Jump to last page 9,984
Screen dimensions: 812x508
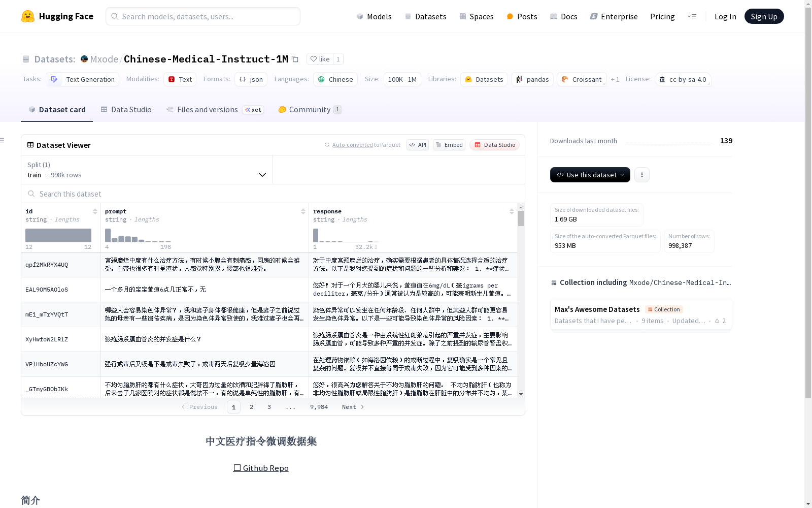point(319,407)
